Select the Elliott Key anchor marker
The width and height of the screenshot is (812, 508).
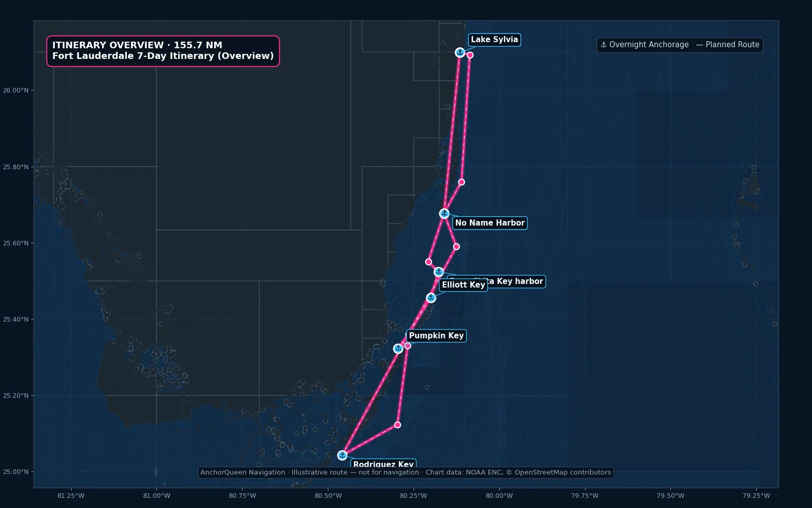click(x=431, y=298)
